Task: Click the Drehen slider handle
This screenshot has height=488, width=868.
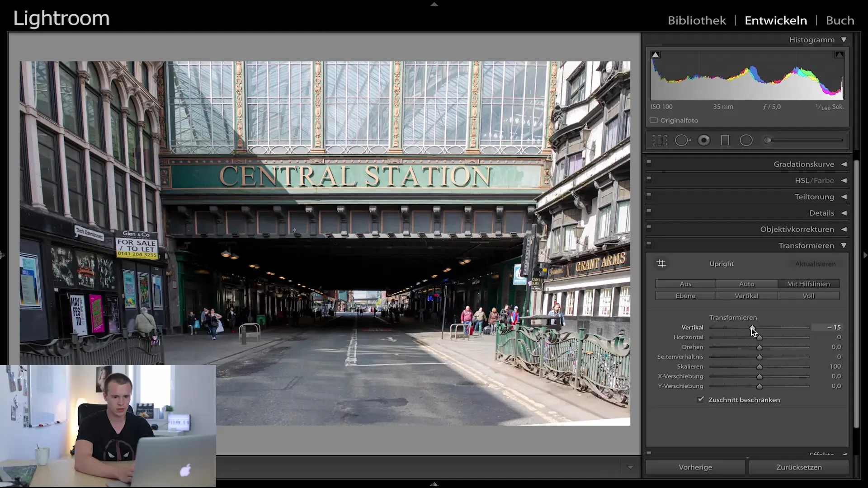Action: tap(759, 347)
